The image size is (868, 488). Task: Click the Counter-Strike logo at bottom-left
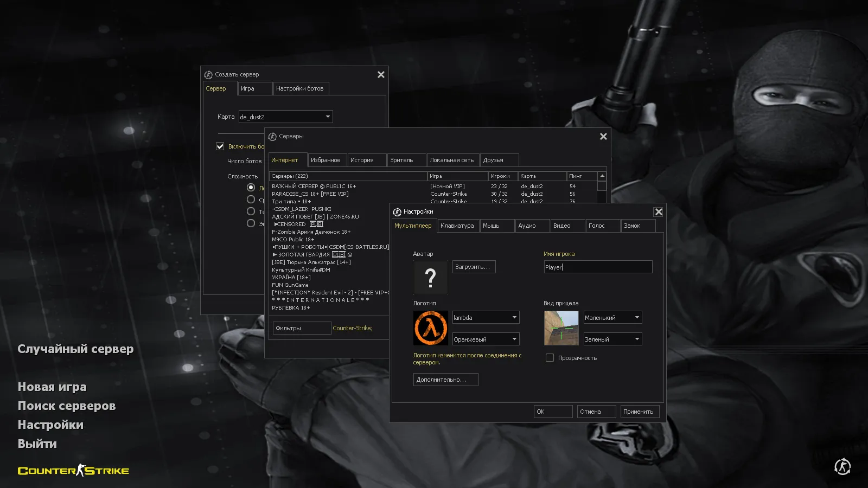pyautogui.click(x=73, y=471)
